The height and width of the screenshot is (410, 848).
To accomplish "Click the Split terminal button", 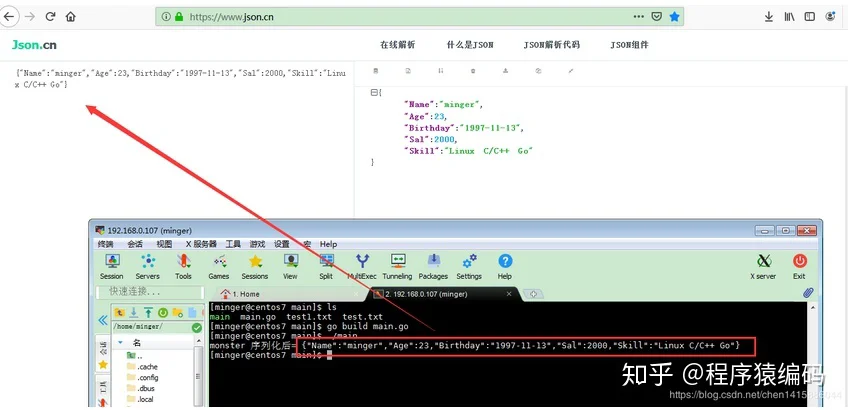I will point(326,267).
